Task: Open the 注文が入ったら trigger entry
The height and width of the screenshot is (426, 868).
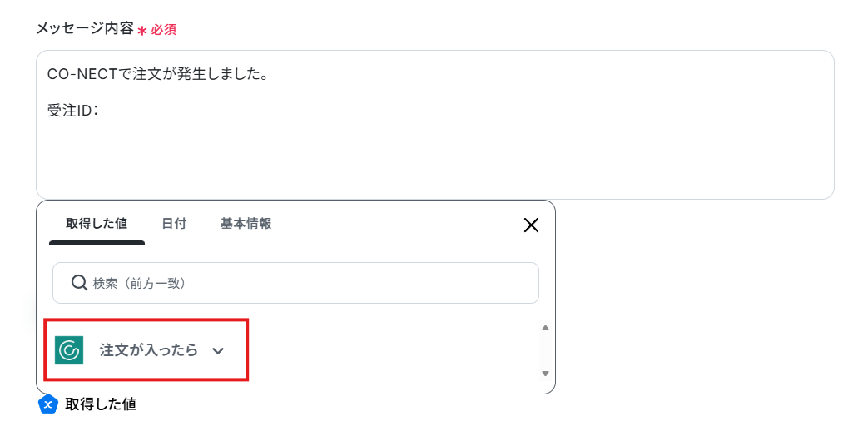Action: [x=146, y=350]
